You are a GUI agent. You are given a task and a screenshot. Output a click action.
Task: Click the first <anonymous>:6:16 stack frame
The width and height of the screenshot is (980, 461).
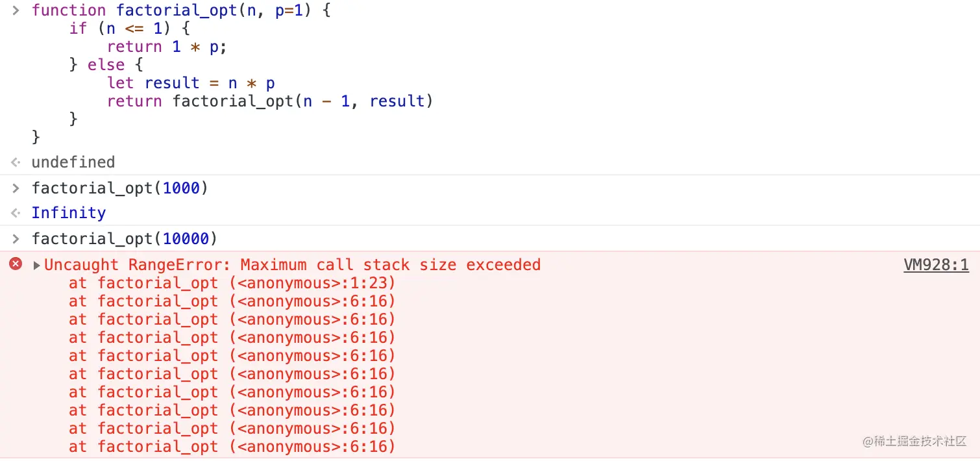click(312, 301)
